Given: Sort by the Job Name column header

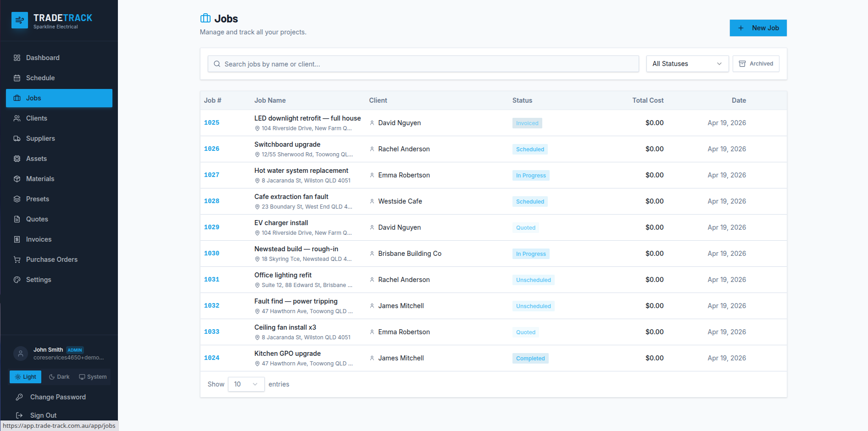Looking at the screenshot, I should click(270, 100).
